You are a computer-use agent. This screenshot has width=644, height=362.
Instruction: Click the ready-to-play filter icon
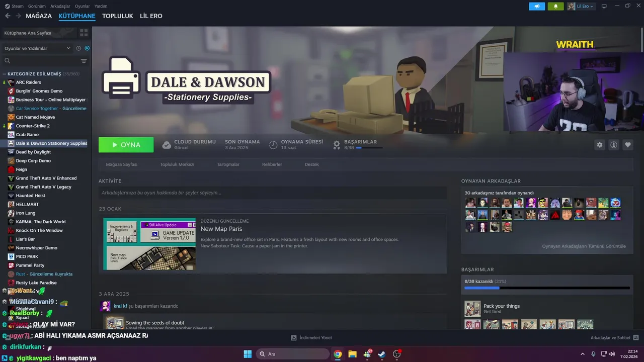coord(87,48)
